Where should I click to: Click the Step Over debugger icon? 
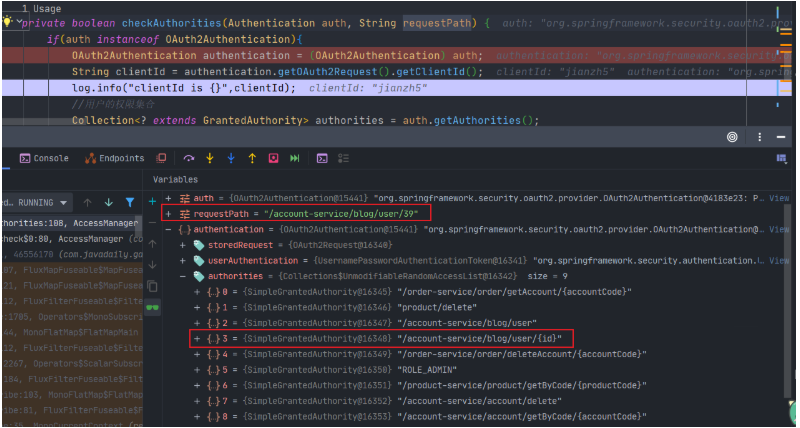189,159
